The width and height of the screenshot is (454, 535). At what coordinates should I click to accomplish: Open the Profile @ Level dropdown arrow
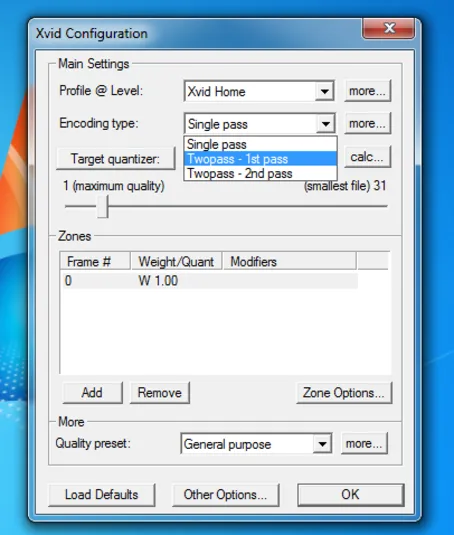tap(324, 91)
